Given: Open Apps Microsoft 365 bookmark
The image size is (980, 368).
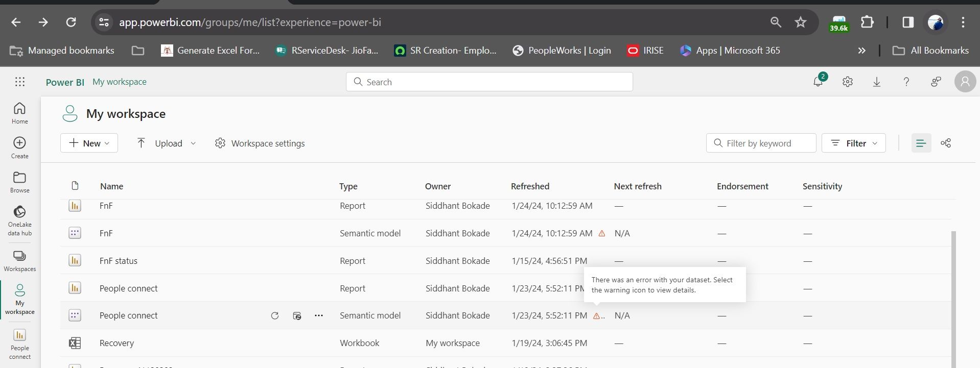Looking at the screenshot, I should [730, 51].
